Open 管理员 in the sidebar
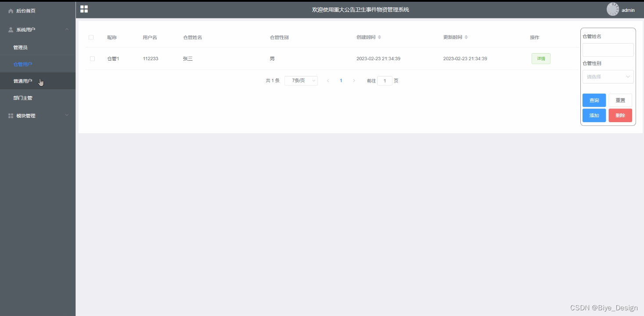This screenshot has width=644, height=316. [x=38, y=47]
